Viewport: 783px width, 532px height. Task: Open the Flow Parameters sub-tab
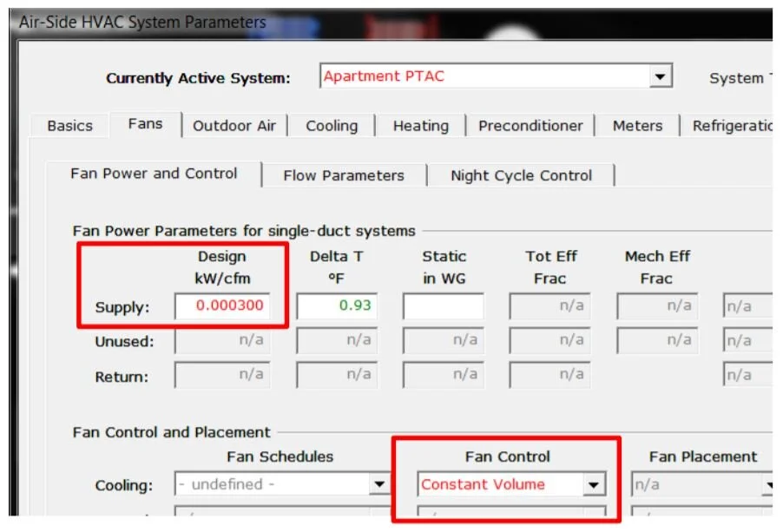[343, 175]
